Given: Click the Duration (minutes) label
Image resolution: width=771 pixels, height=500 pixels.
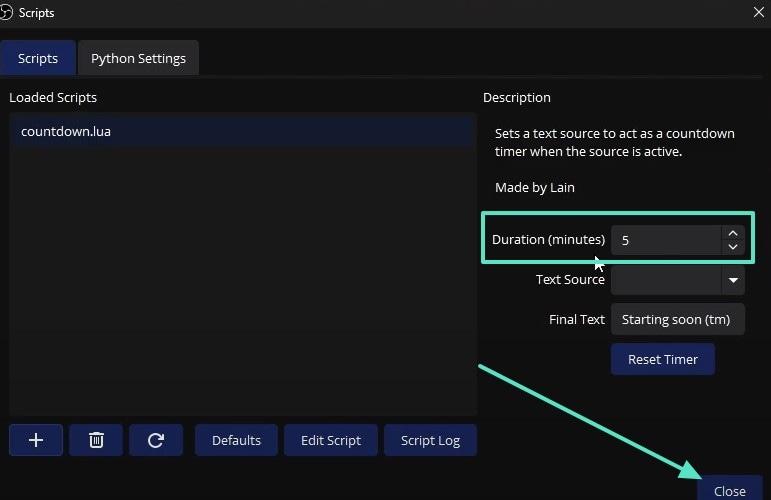Looking at the screenshot, I should 548,239.
